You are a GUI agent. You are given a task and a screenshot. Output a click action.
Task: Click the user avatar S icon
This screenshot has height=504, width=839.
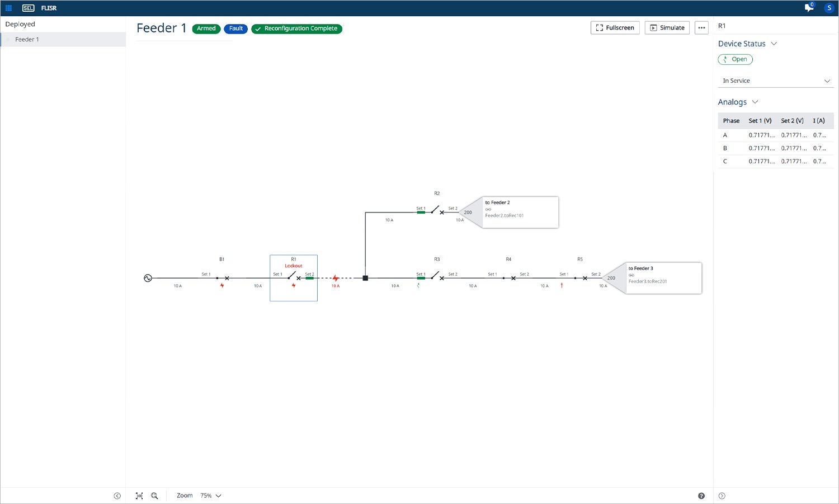(x=829, y=8)
